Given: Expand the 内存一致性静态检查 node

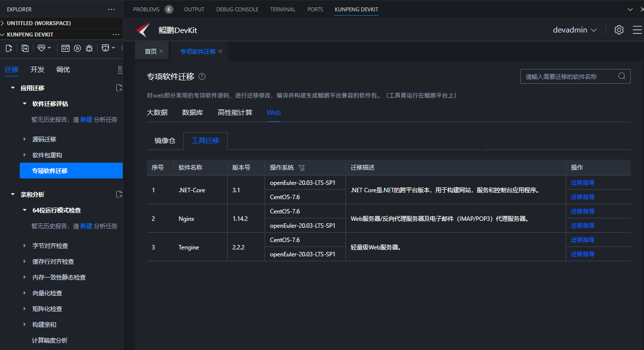Looking at the screenshot, I should click(x=25, y=277).
